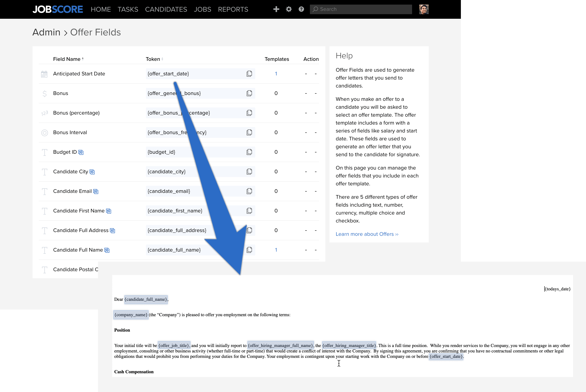
Task: Open the CANDIDATES menu
Action: [166, 9]
